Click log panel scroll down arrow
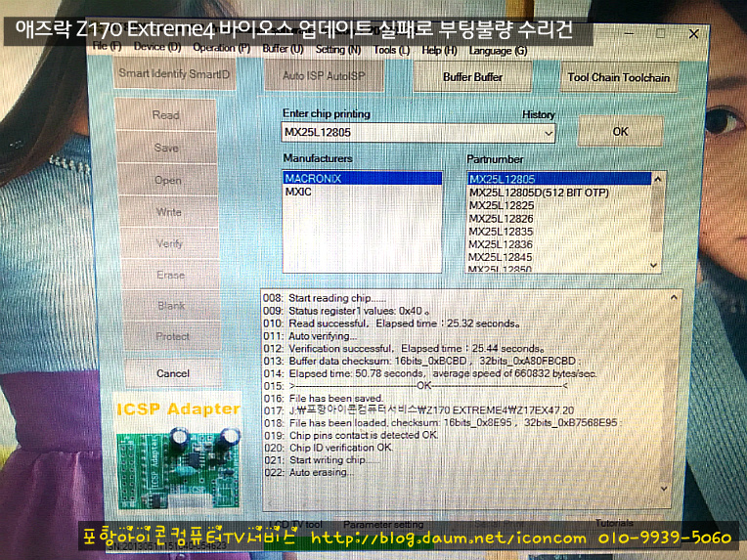Viewport: 747px width, 560px height. click(x=664, y=489)
